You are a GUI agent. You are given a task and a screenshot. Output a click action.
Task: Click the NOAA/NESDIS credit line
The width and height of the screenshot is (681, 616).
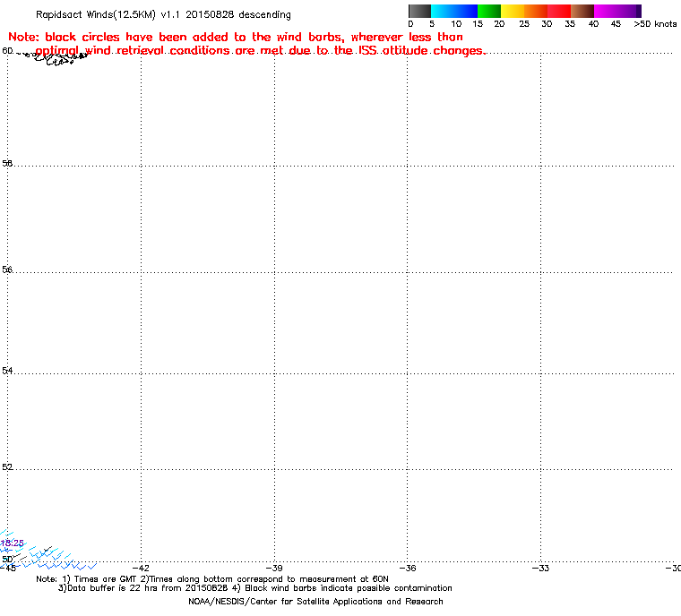(315, 602)
